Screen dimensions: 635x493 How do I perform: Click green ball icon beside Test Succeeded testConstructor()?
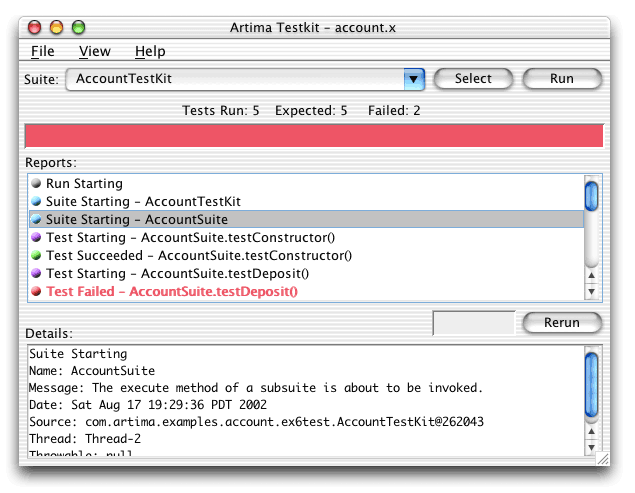(36, 255)
